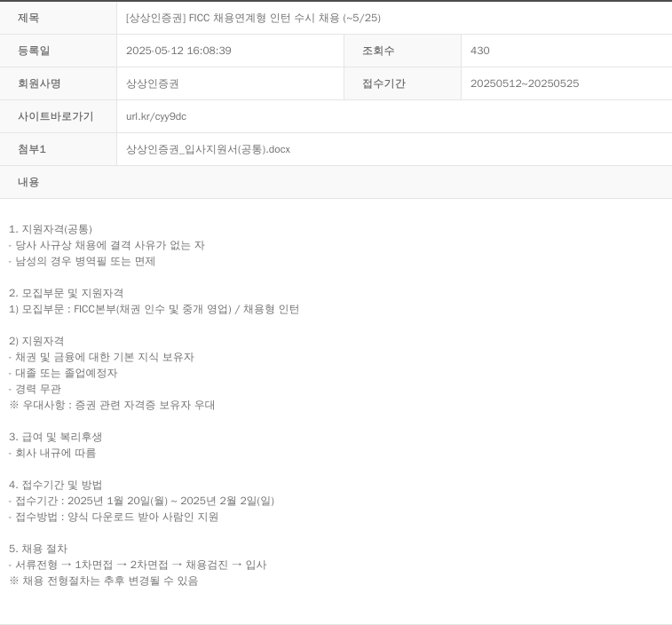Viewport: 672px width, 625px height.
Task: Click the line with 2025년 1월 20일(월) ~ 2025년 2월 2일(일)
Action: click(x=141, y=501)
